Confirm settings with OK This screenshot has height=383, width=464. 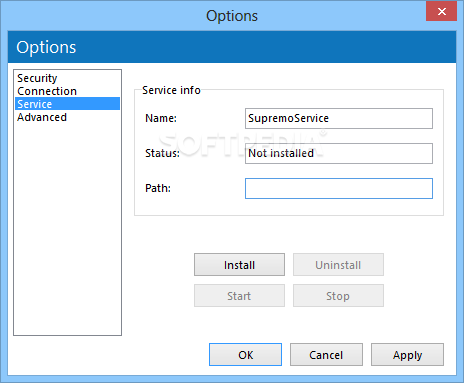coord(245,355)
